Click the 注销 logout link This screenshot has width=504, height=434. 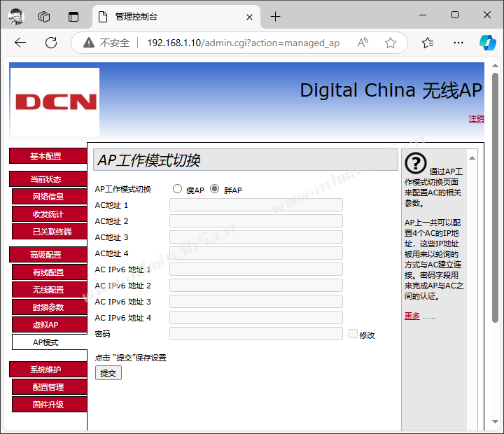(x=477, y=118)
